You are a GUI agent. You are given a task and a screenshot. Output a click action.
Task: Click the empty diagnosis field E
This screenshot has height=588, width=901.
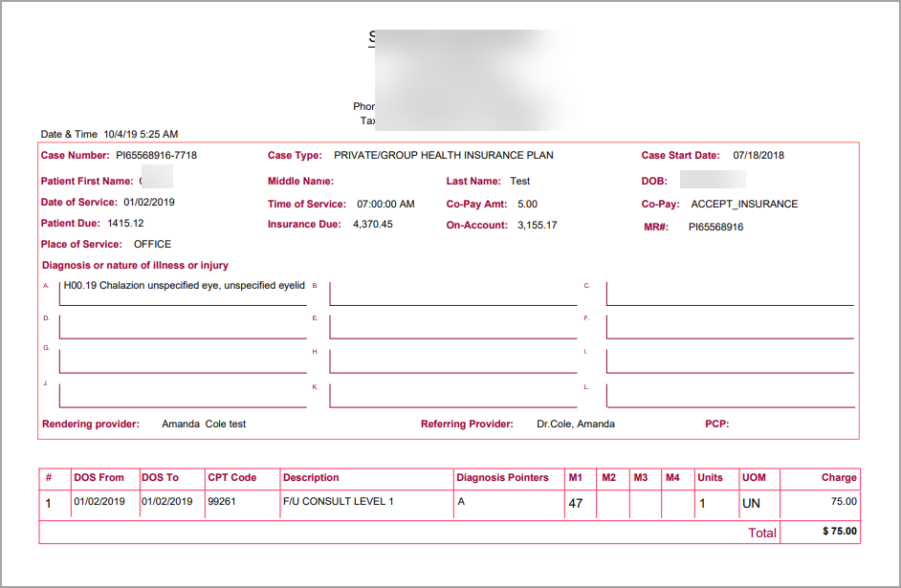pos(452,327)
